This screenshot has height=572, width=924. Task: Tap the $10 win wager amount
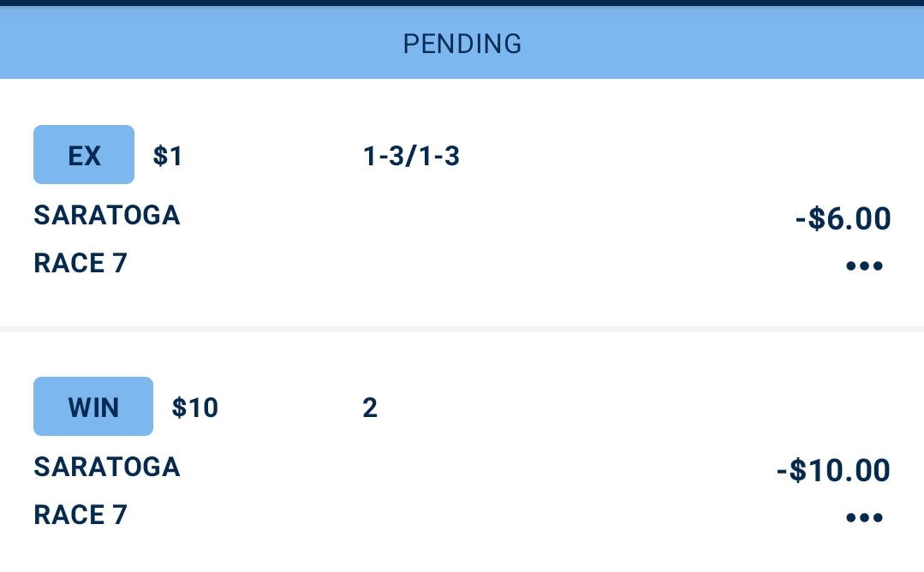pyautogui.click(x=195, y=408)
